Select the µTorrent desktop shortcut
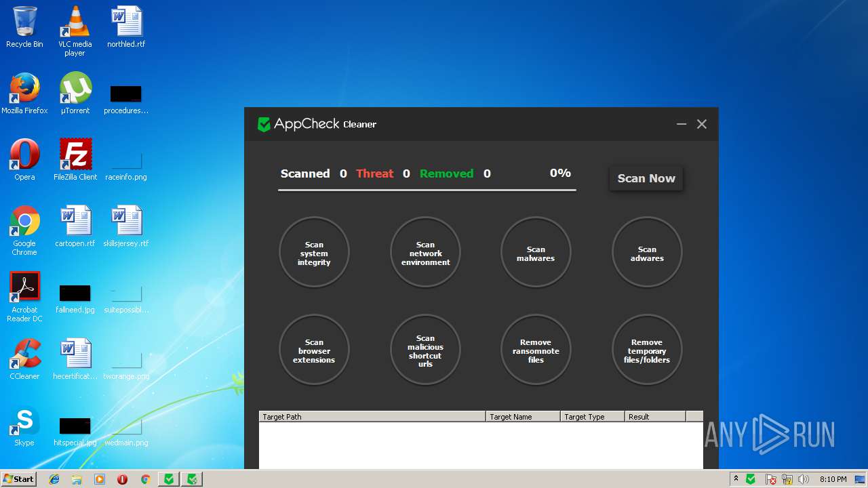 75,94
